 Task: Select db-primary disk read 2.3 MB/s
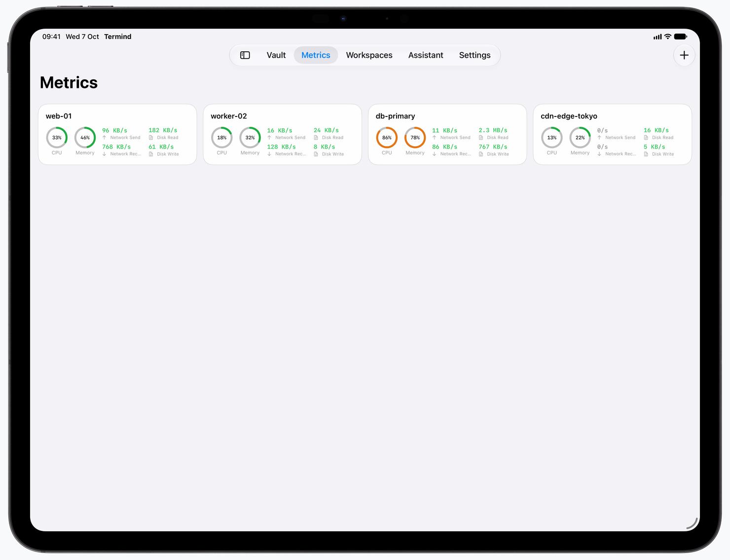coord(493,130)
